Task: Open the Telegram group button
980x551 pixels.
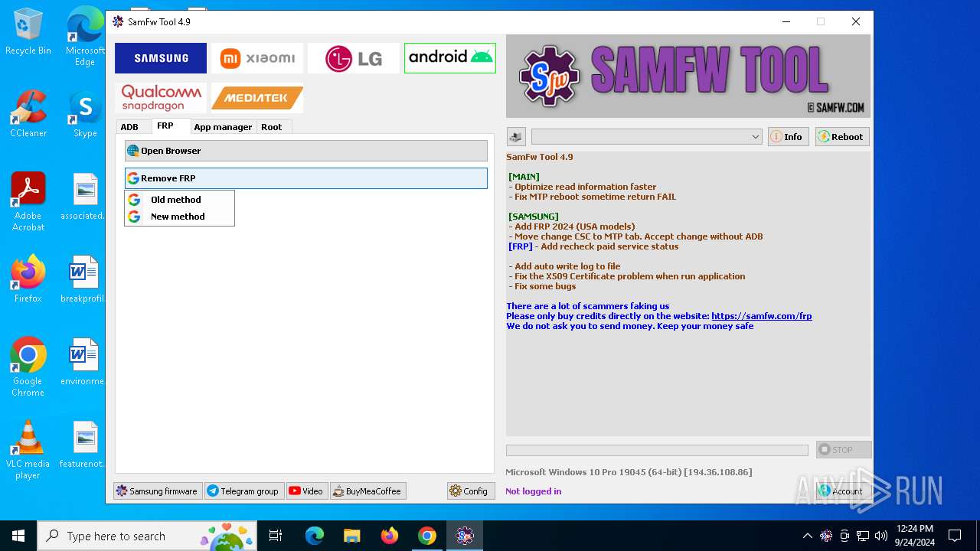Action: coord(244,491)
